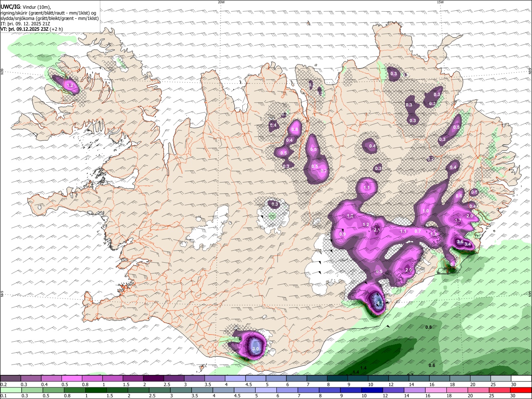The width and height of the screenshot is (532, 399).
Task: Click the 3.6 precipitation value near east coast
Action: (x=460, y=242)
